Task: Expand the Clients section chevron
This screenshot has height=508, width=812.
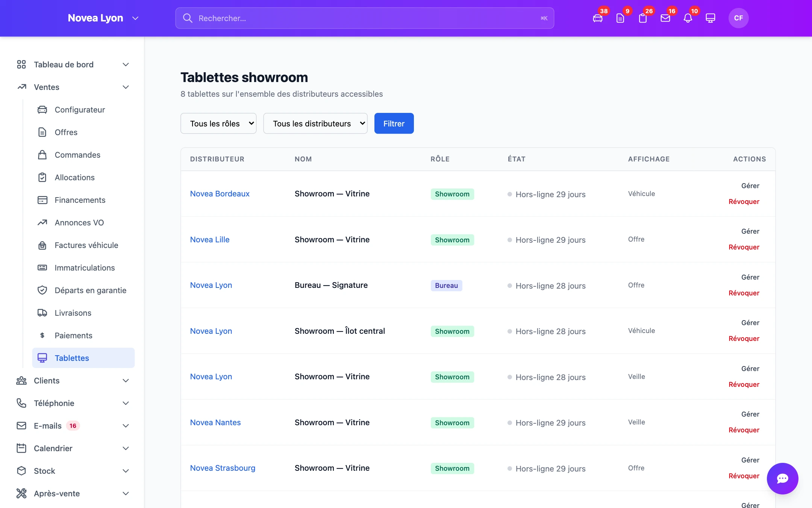Action: [126, 380]
